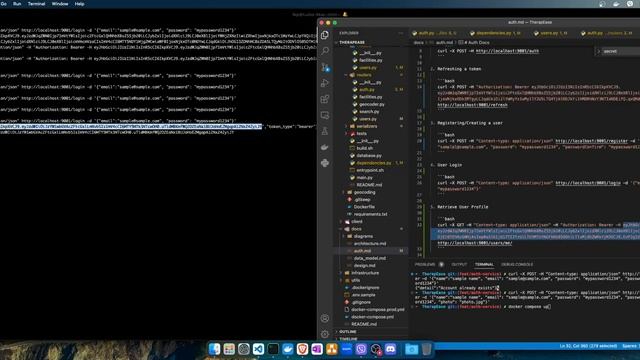Expand the utils folder

(341, 280)
